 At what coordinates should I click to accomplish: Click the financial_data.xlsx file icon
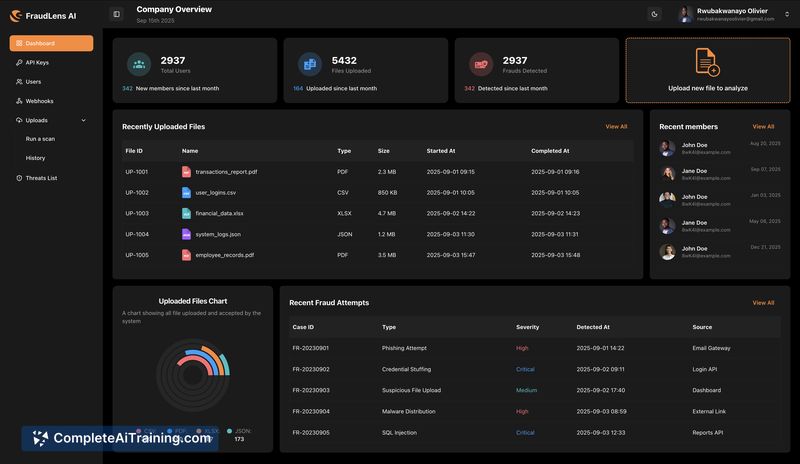[x=186, y=214]
